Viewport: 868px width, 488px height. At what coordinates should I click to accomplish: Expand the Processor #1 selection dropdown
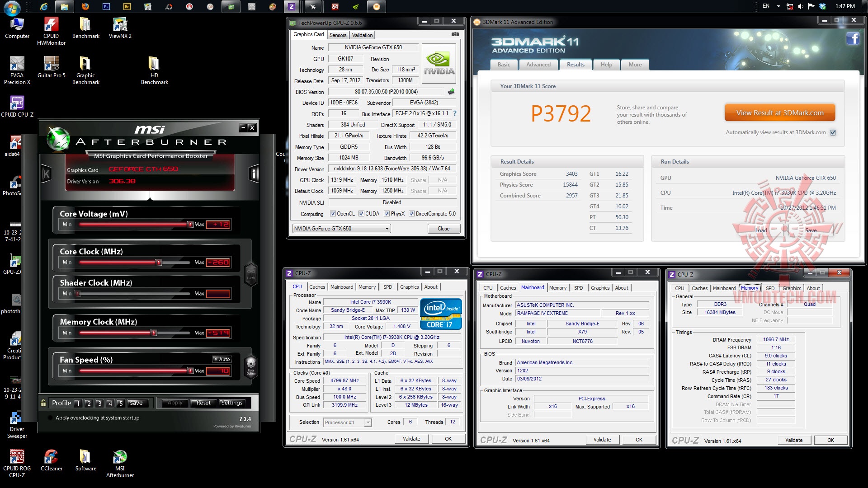(368, 422)
